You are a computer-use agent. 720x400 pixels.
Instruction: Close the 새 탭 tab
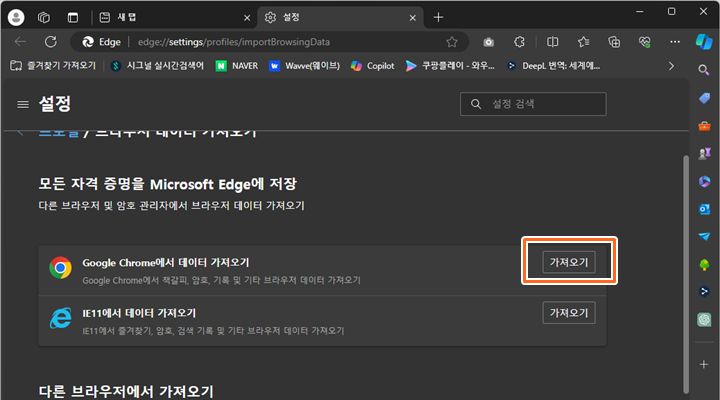[x=247, y=18]
